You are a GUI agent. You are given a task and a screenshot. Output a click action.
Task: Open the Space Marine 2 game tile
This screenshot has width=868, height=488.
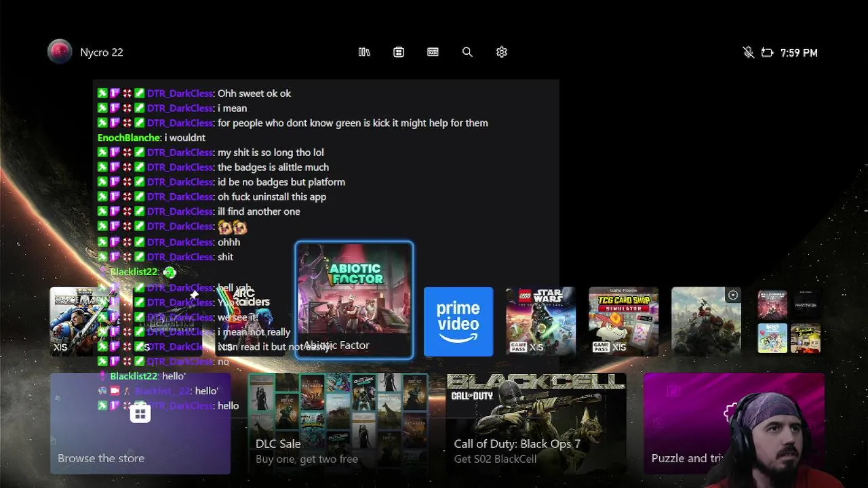coord(84,321)
